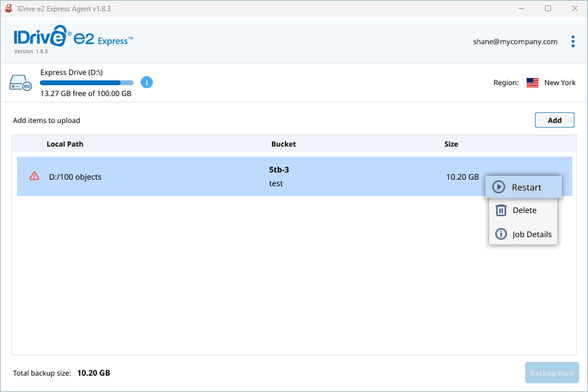Click the IDrive e2 Express logo
The width and height of the screenshot is (588, 392).
(73, 37)
